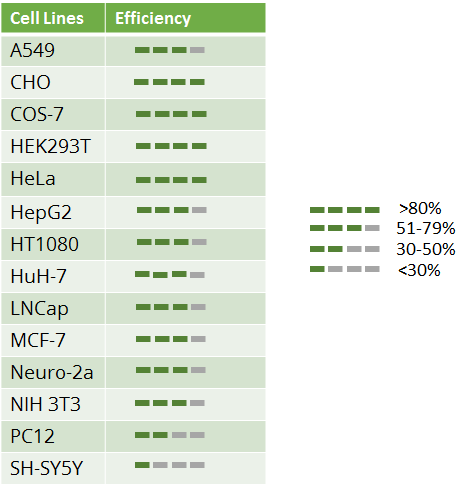Click the SH-SY5Y efficiency bar indicator

[x=170, y=465]
